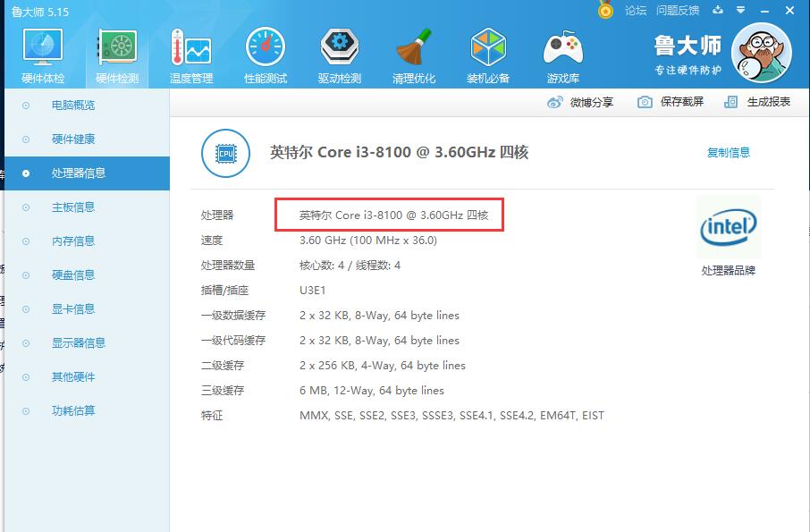Click the 保存截屏 camera icon
The height and width of the screenshot is (532, 810).
coord(645,102)
